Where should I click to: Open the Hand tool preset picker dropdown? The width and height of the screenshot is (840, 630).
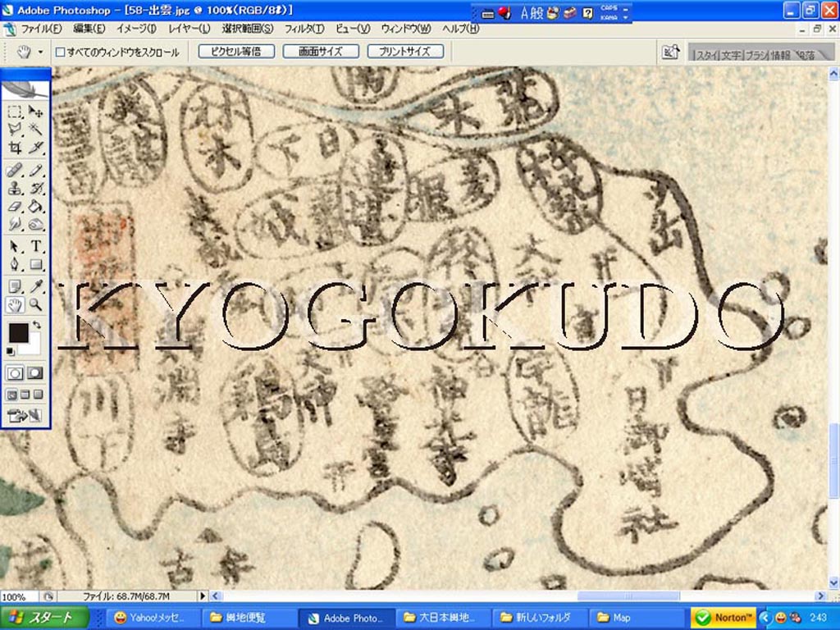[x=41, y=52]
